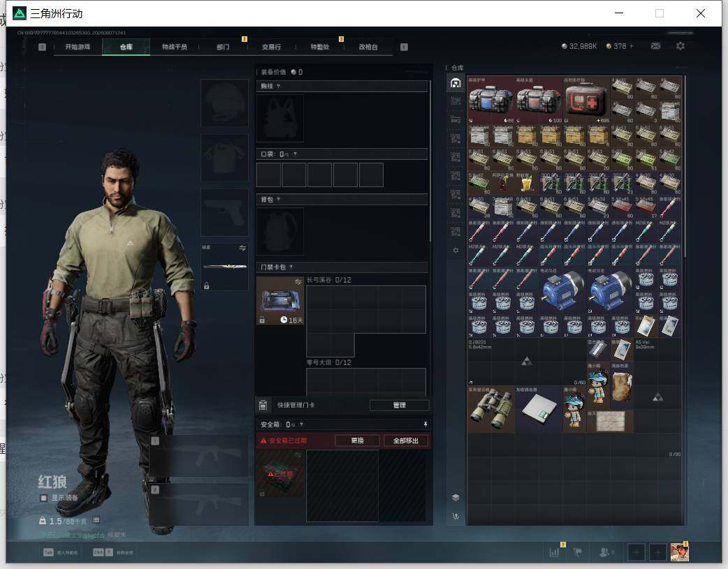The width and height of the screenshot is (728, 569).
Task: Select the red cocktail drink item
Action: point(503,184)
